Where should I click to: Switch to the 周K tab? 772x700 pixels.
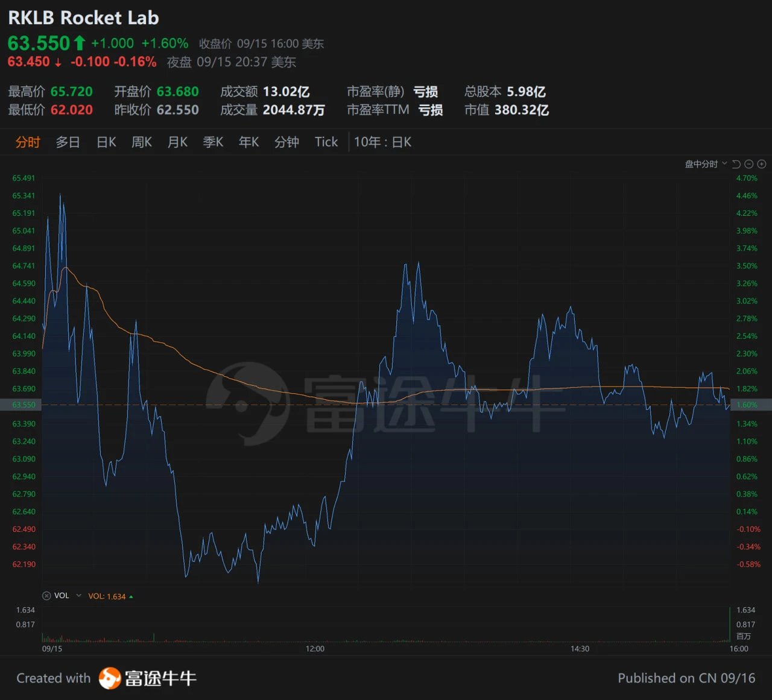click(142, 142)
